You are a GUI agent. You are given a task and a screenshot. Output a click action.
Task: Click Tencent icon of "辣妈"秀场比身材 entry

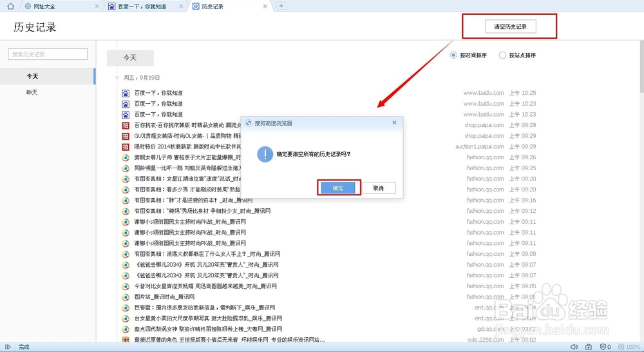coord(126,211)
